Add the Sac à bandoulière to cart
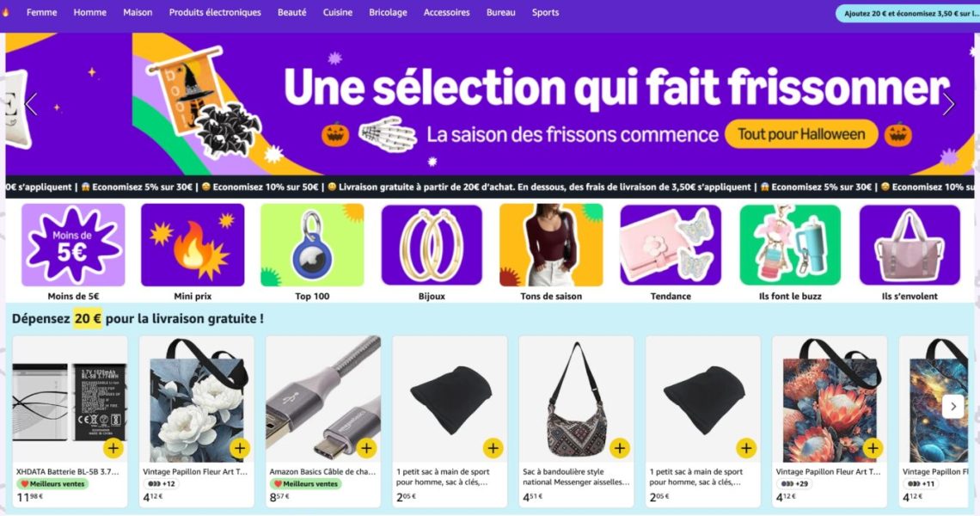980x516 pixels. pyautogui.click(x=619, y=448)
